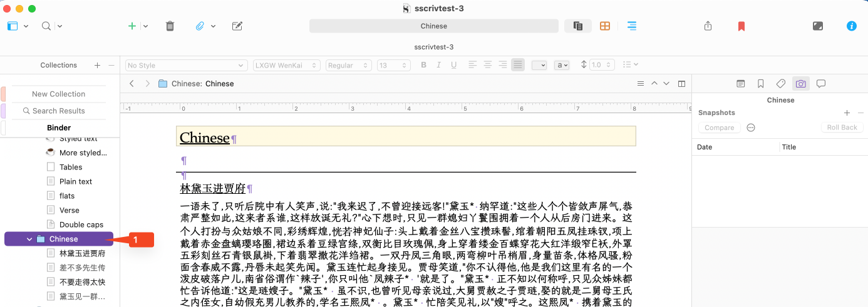Open editor header hamburger menu icon

click(x=640, y=83)
